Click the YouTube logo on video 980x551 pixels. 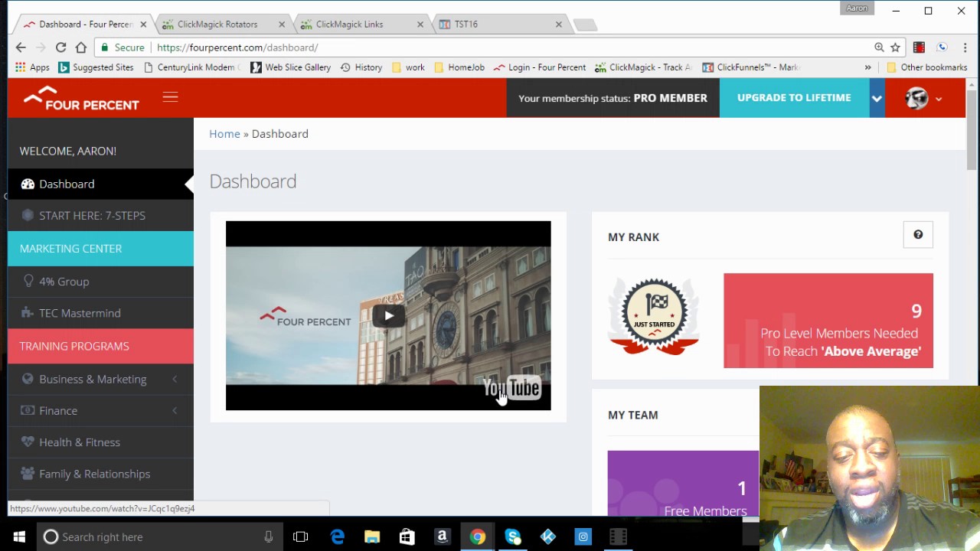point(512,389)
